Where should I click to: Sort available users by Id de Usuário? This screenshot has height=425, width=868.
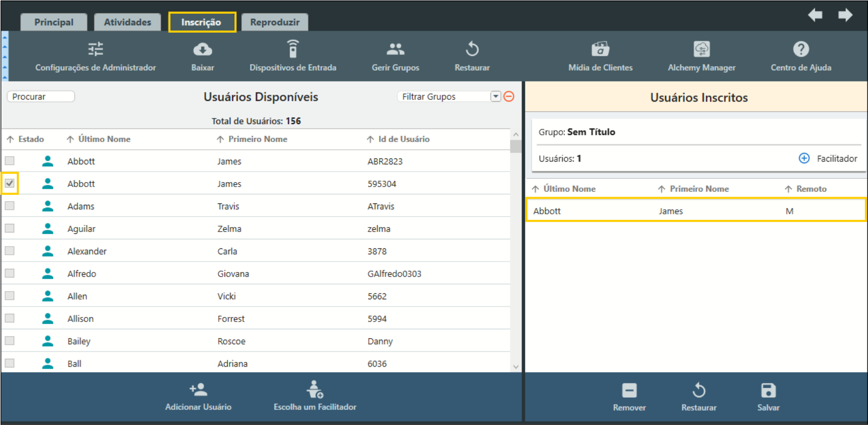tap(404, 139)
